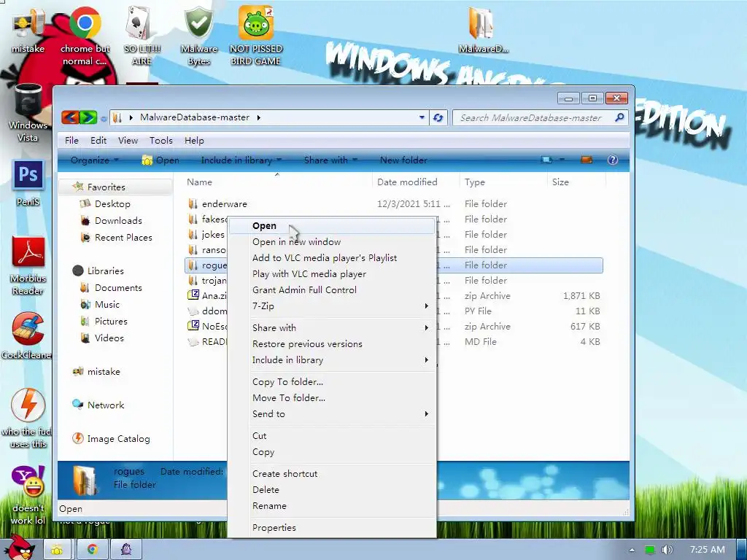Open the file explorer taskbar button
The width and height of the screenshot is (747, 560).
coord(57,550)
